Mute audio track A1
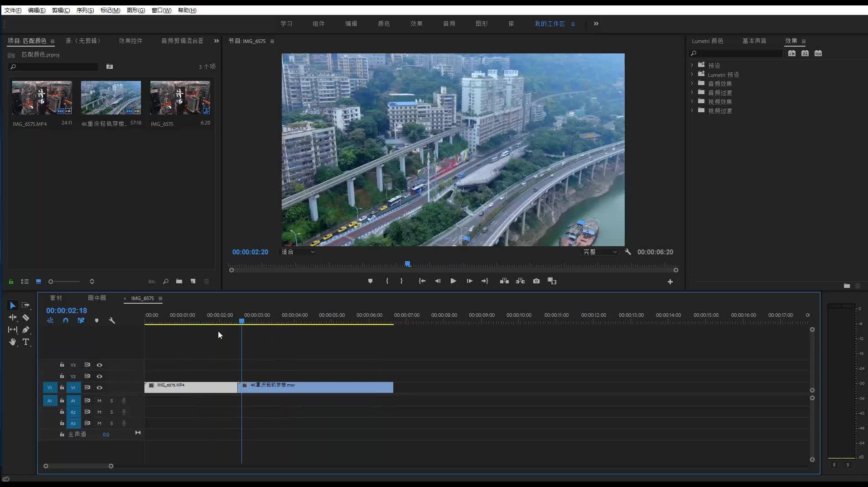Image resolution: width=868 pixels, height=487 pixels. click(x=99, y=401)
